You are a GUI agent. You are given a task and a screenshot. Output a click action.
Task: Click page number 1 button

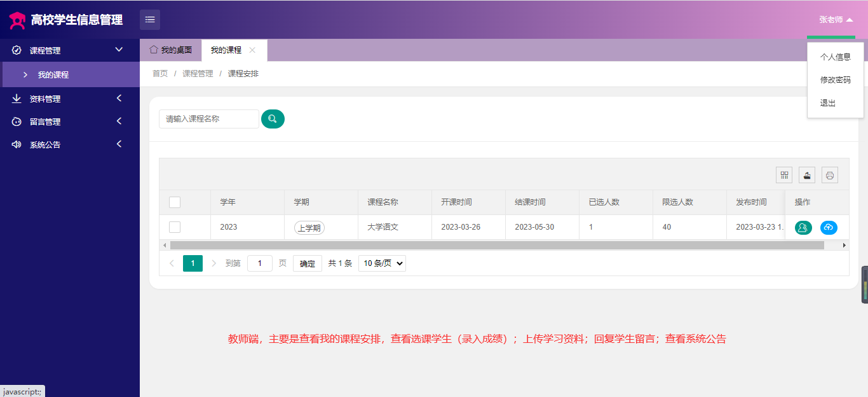coord(193,263)
